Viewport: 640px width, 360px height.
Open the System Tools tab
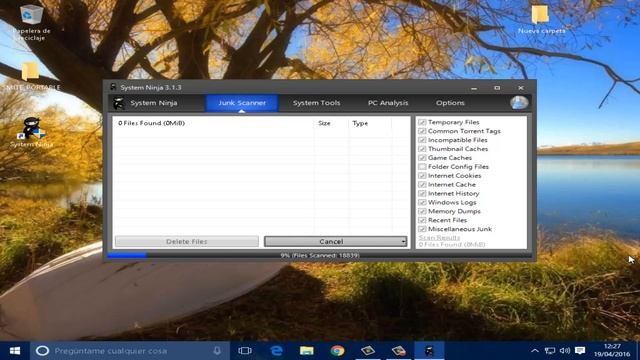coord(316,103)
